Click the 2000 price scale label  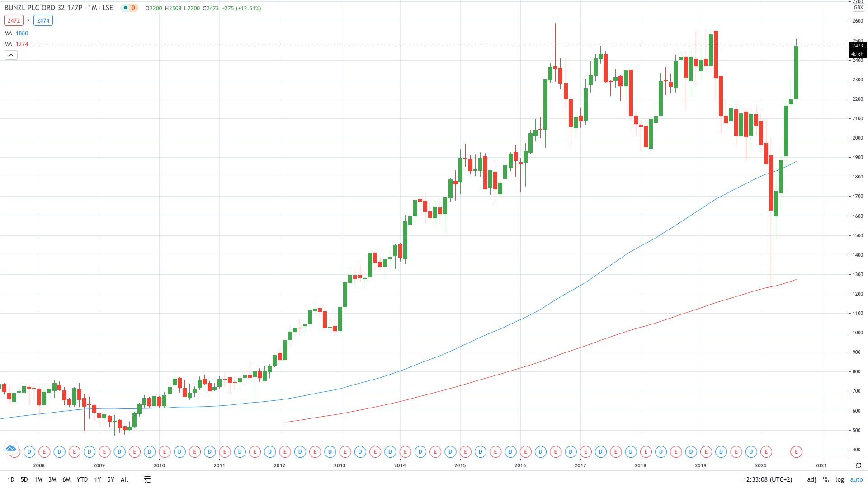(857, 138)
